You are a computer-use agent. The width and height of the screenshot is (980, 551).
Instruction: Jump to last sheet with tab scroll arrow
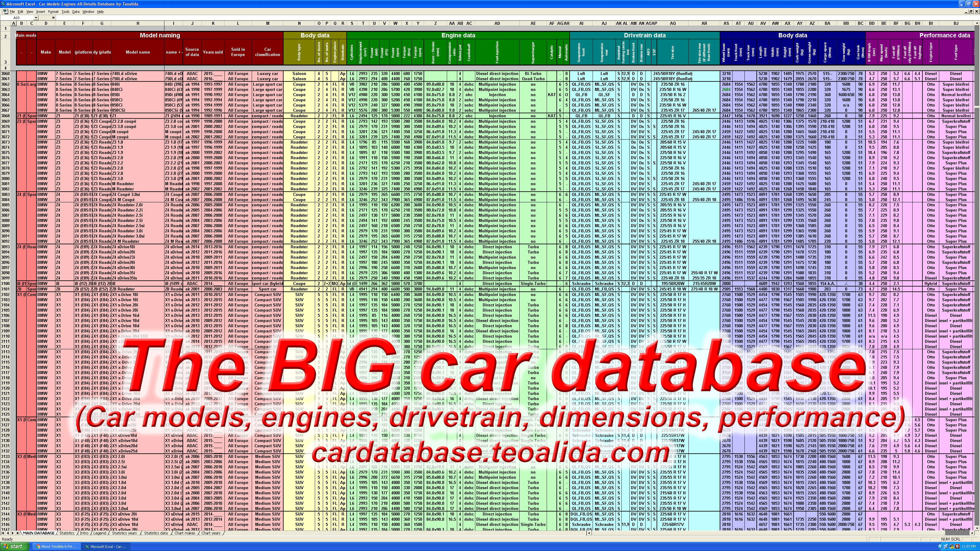point(17,533)
